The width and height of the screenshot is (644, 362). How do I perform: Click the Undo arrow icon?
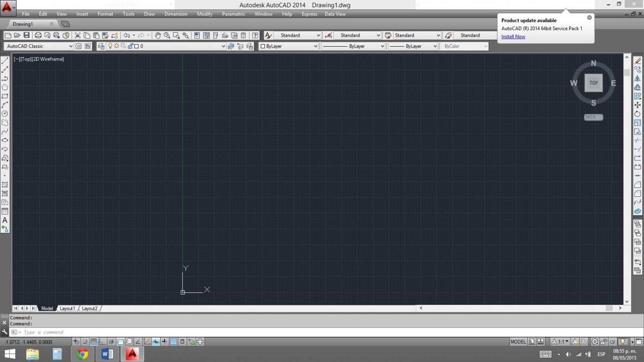(x=127, y=35)
